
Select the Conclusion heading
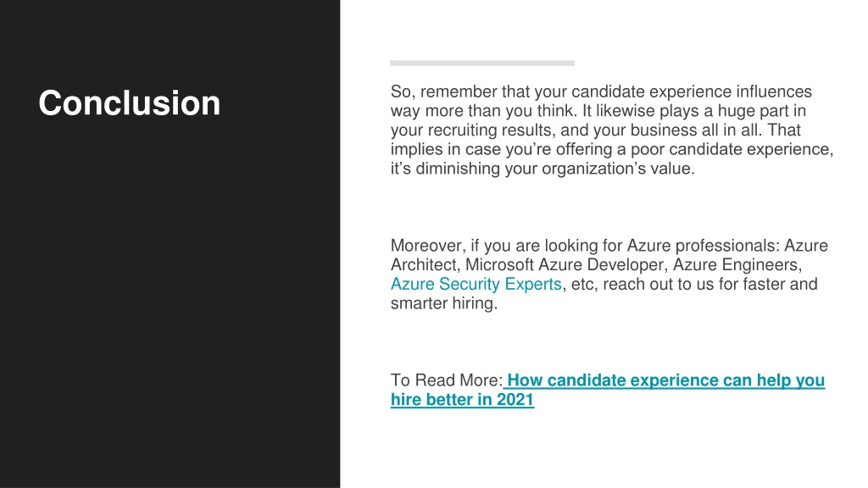pyautogui.click(x=130, y=103)
